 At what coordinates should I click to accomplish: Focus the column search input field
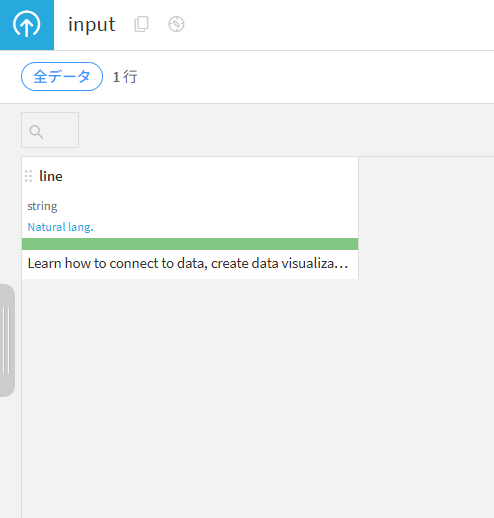point(50,130)
